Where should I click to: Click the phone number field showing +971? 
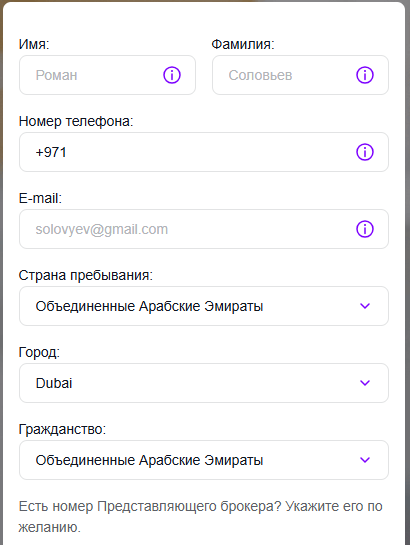(204, 152)
